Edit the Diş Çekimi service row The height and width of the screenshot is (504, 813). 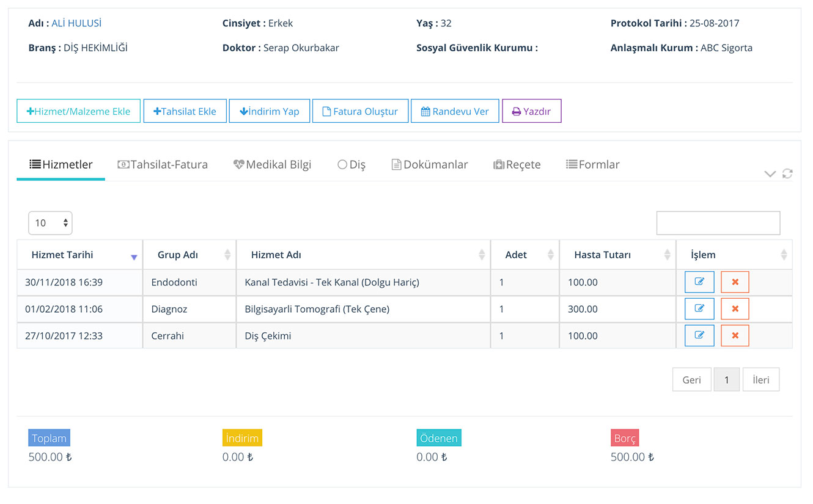point(699,335)
